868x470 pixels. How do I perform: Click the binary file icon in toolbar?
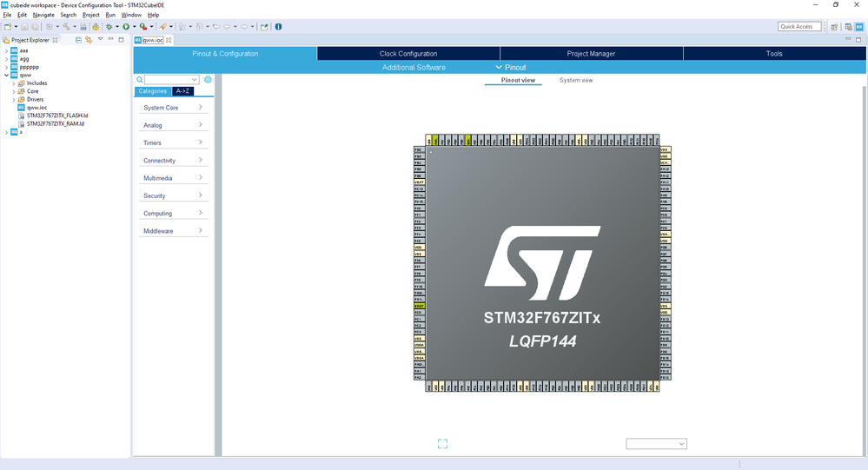tap(83, 27)
